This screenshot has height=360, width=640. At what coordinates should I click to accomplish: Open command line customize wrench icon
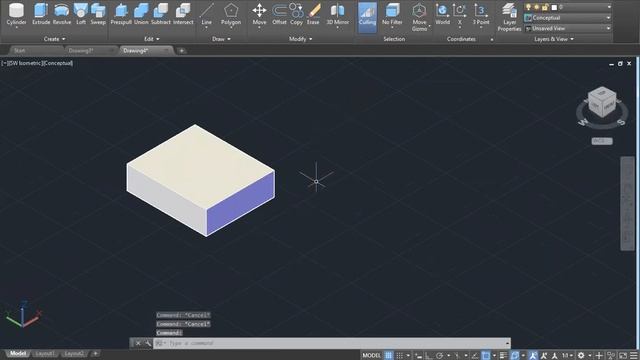pos(148,343)
